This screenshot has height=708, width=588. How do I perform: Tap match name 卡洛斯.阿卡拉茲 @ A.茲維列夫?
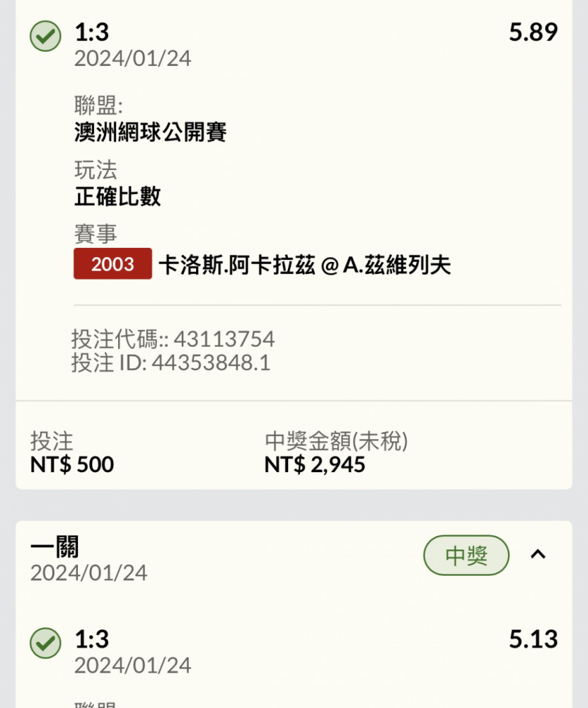click(304, 265)
